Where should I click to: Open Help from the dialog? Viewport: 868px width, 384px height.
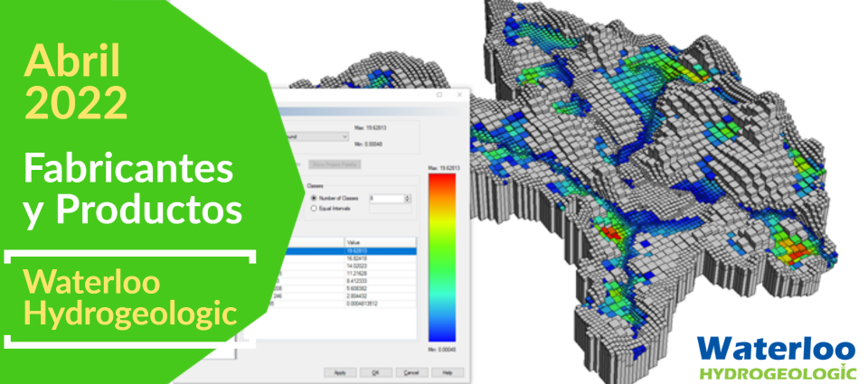click(448, 373)
